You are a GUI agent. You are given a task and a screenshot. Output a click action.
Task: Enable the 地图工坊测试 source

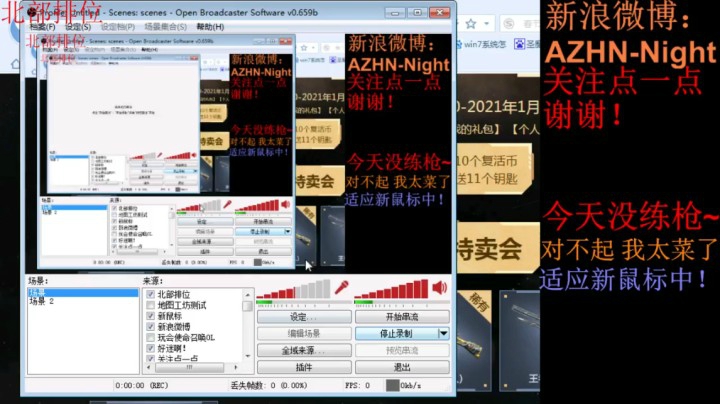tap(150, 305)
